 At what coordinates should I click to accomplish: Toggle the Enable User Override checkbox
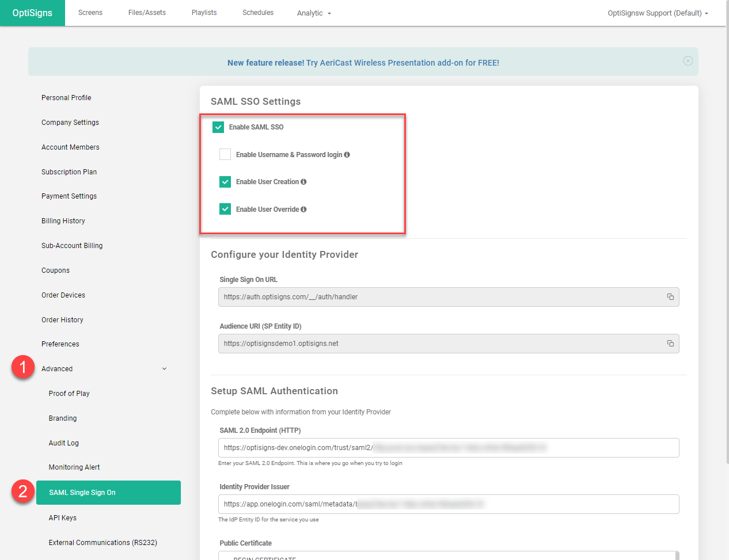pos(225,209)
